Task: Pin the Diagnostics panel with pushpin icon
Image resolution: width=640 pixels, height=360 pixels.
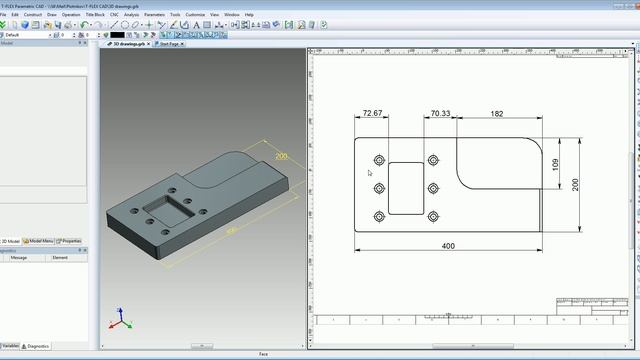Action: pos(80,250)
